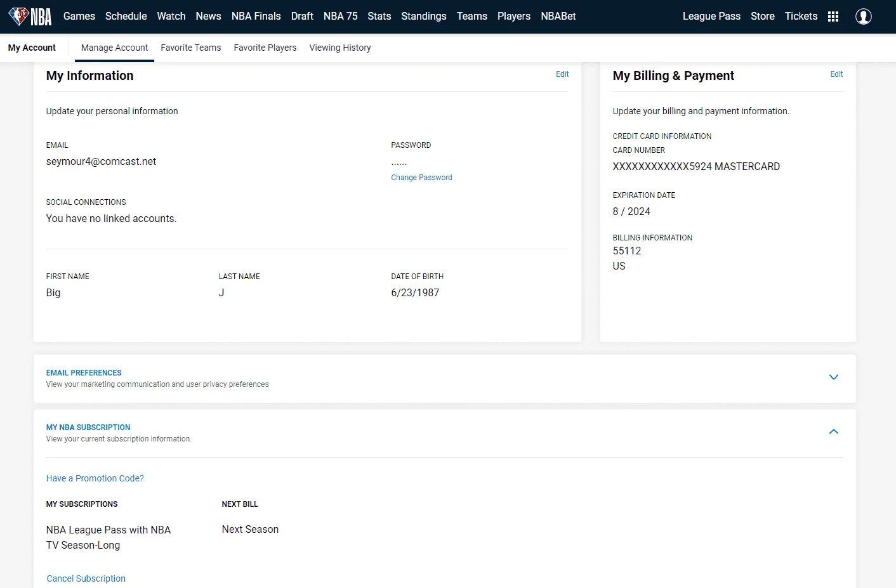
Task: Open the Draft page
Action: (x=302, y=16)
